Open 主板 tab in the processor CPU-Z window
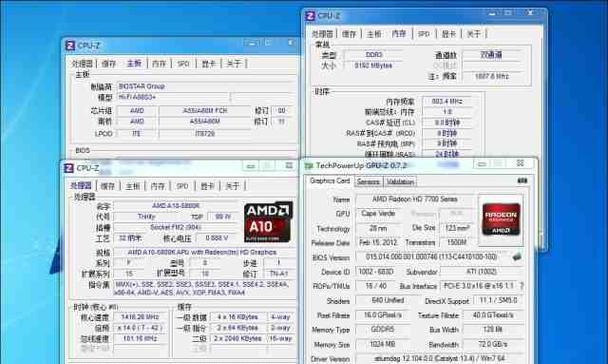The height and width of the screenshot is (364, 608). tap(132, 186)
